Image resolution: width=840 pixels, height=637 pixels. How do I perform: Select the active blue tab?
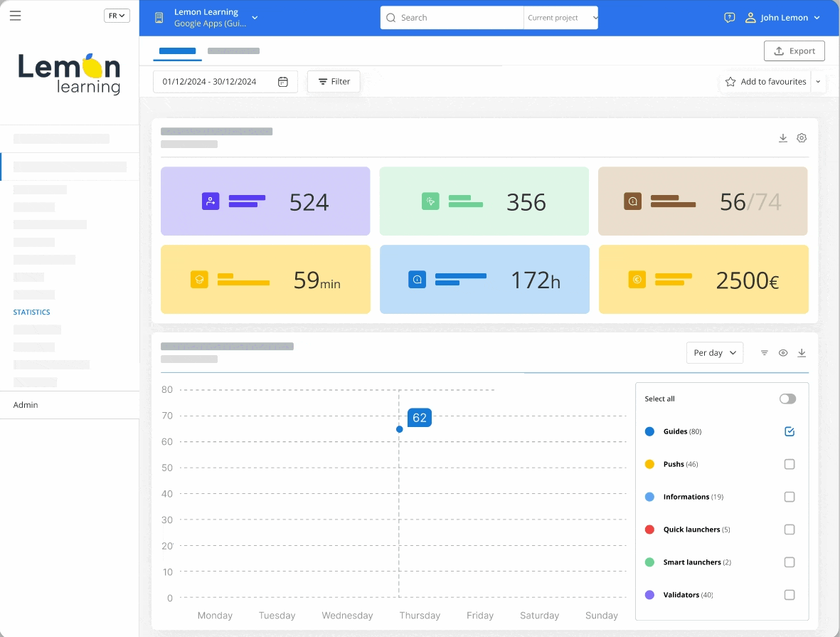pyautogui.click(x=177, y=51)
